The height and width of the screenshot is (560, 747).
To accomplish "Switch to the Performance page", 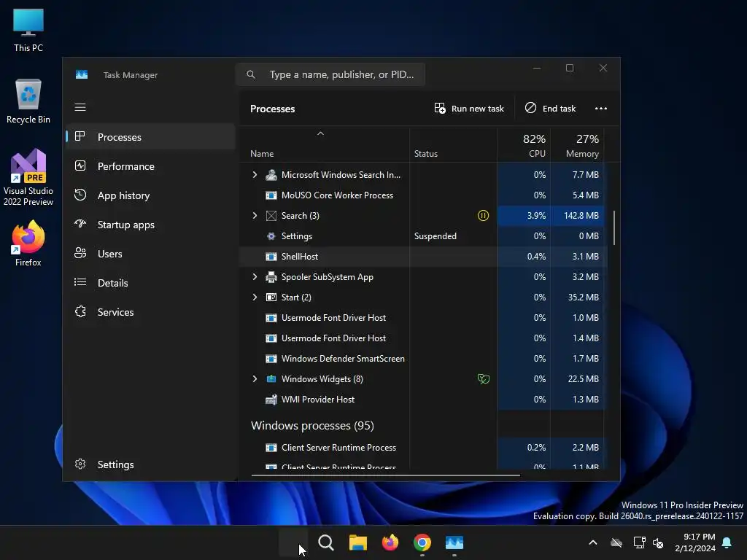I will click(x=150, y=166).
